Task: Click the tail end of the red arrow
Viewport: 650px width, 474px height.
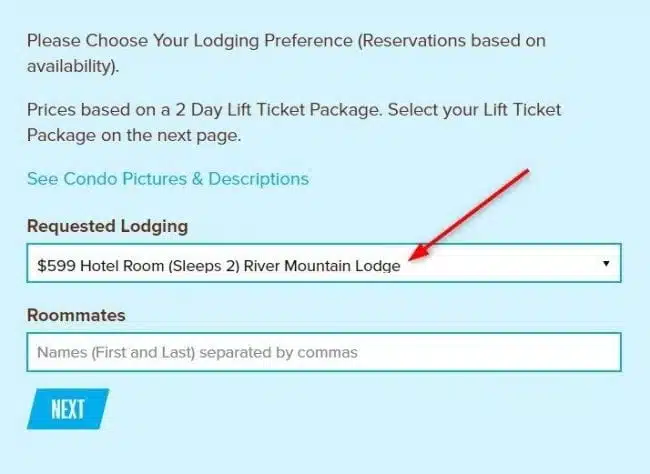Action: tap(525, 174)
